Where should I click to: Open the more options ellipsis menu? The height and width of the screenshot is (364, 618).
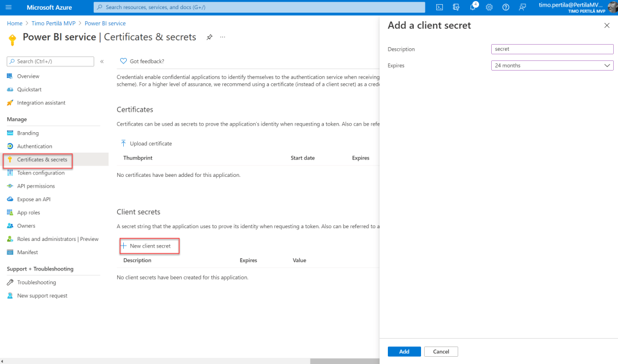(223, 37)
